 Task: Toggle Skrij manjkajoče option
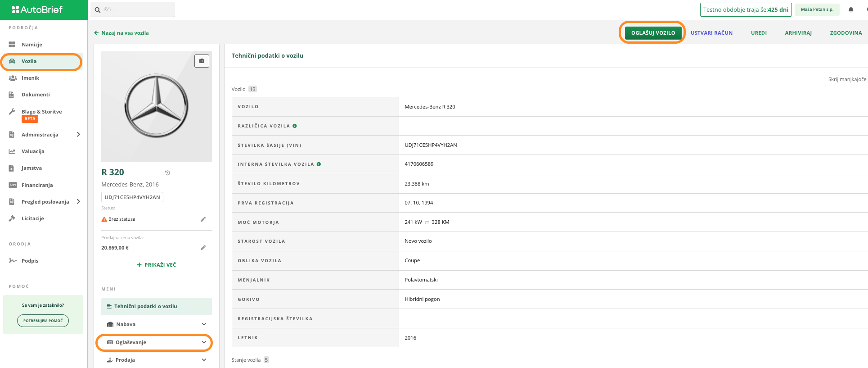tap(847, 79)
